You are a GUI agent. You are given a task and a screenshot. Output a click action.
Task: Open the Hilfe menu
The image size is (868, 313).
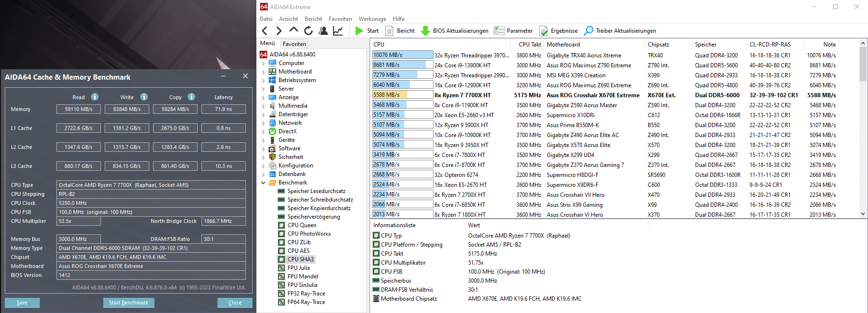click(x=399, y=19)
